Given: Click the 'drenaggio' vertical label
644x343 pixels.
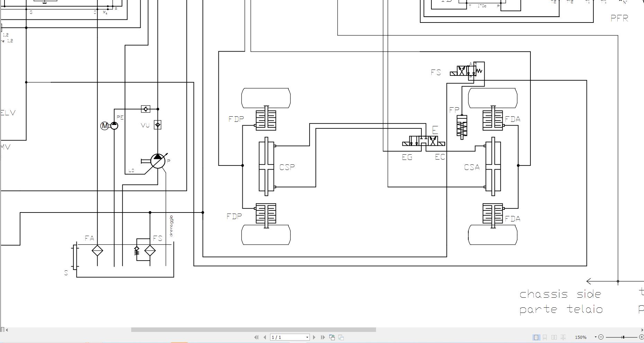Looking at the screenshot, I should pyautogui.click(x=171, y=226).
